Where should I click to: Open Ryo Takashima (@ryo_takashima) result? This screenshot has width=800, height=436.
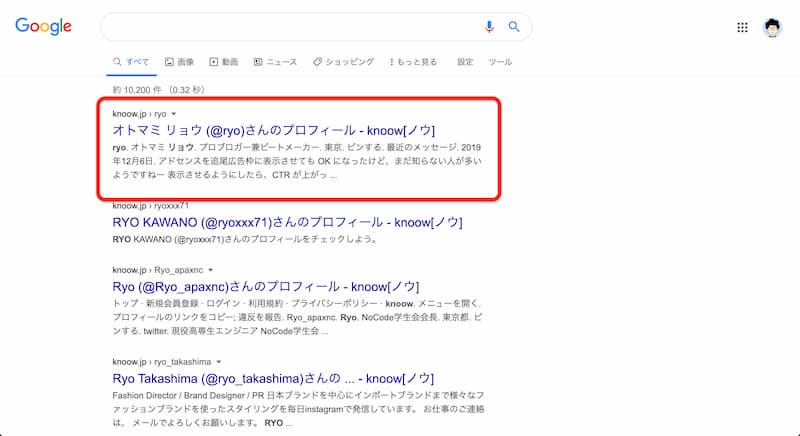click(x=273, y=378)
